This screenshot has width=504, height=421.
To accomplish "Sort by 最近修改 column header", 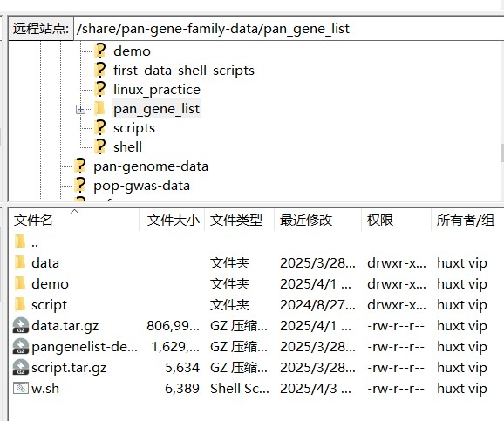I will pyautogui.click(x=317, y=221).
